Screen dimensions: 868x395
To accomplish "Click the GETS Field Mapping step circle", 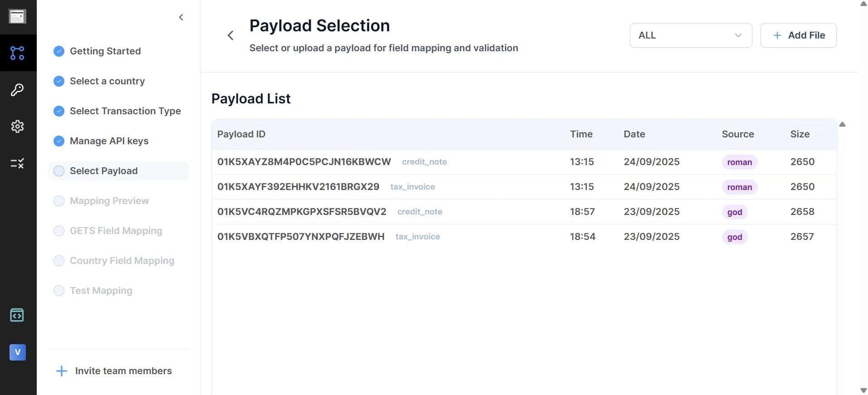I will 59,231.
